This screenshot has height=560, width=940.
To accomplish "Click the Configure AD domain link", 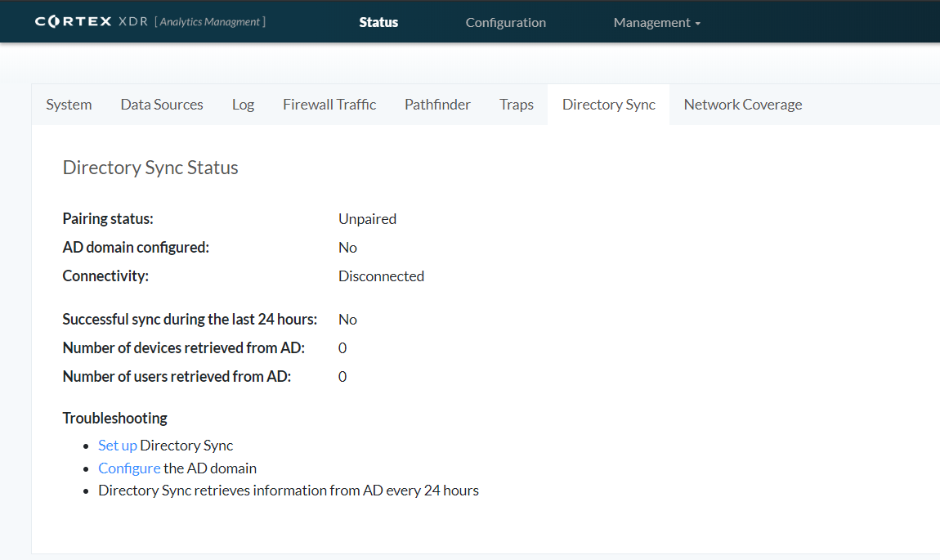I will coord(129,468).
